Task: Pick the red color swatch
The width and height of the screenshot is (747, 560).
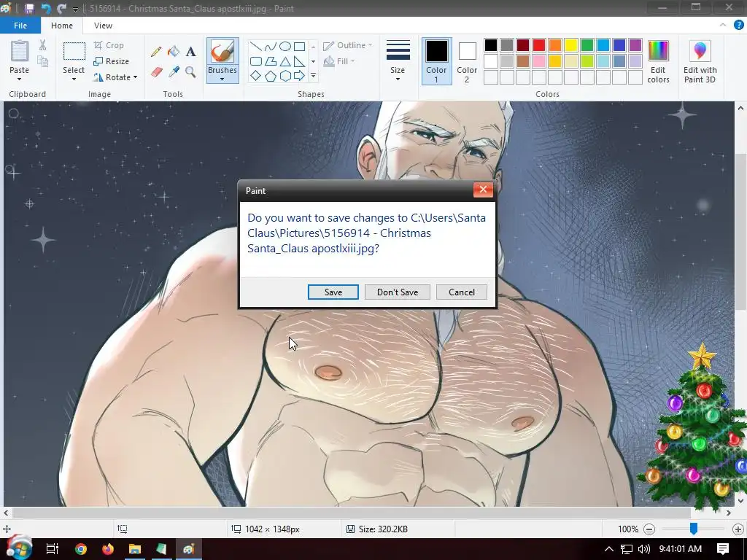Action: pyautogui.click(x=539, y=45)
